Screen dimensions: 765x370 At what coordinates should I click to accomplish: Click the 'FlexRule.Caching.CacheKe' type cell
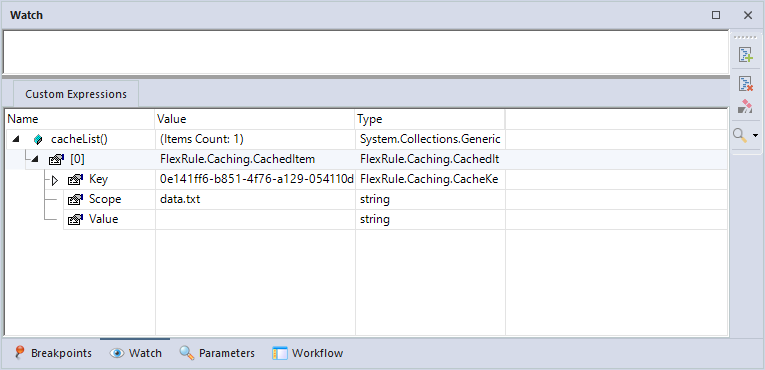pos(430,180)
